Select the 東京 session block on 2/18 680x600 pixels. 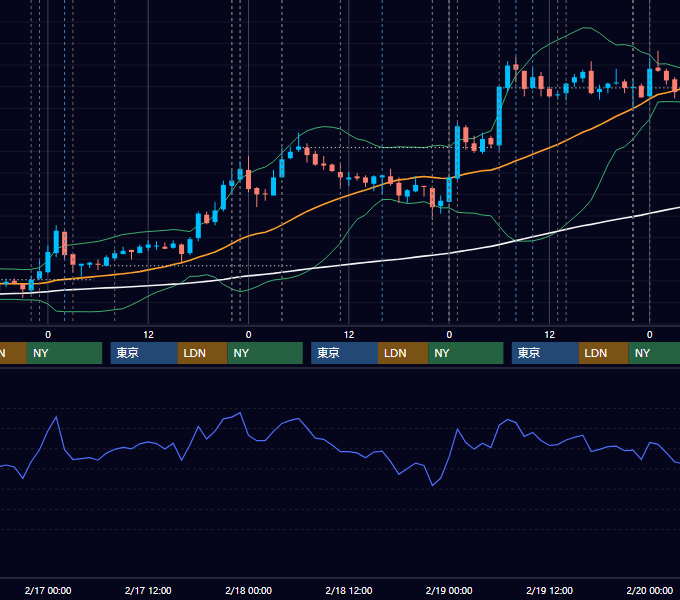pyautogui.click(x=344, y=353)
